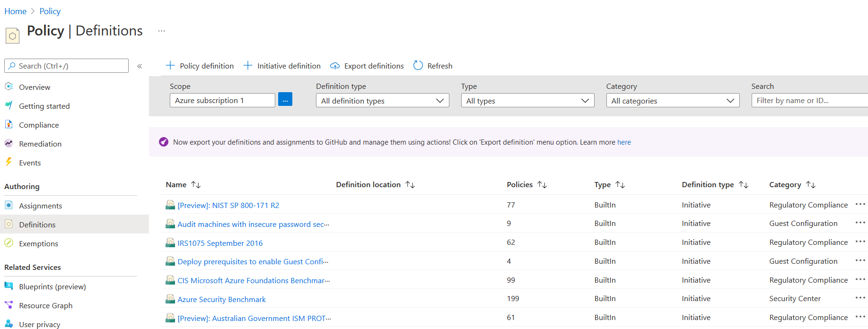Click the Export definitions cloud icon
Screen dimensions: 868x329
pos(335,66)
